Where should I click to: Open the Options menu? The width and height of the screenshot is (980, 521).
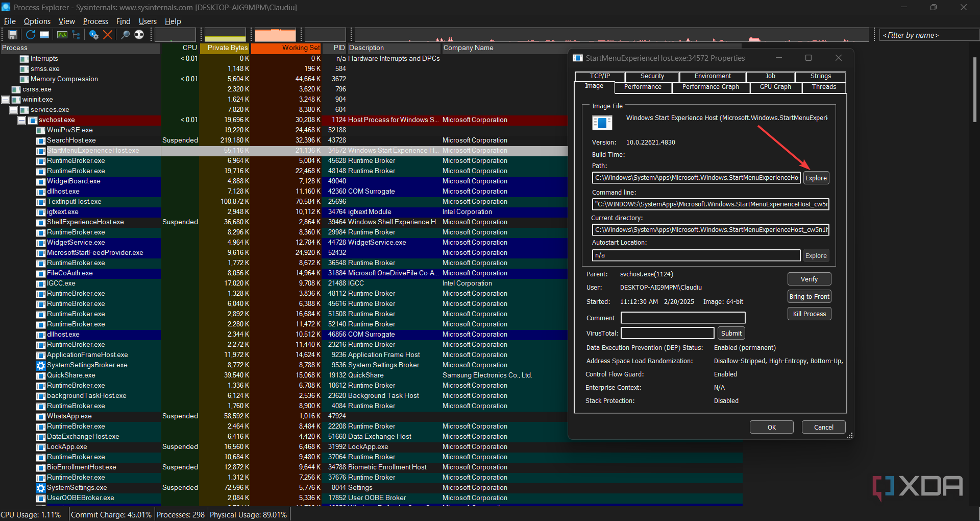37,21
